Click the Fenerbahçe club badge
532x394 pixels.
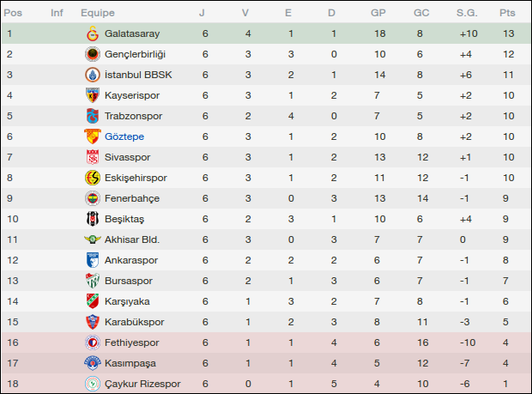pos(92,198)
